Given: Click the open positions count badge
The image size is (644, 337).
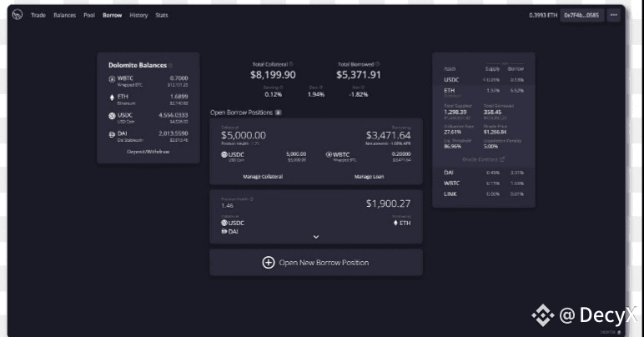Looking at the screenshot, I should pyautogui.click(x=278, y=113).
